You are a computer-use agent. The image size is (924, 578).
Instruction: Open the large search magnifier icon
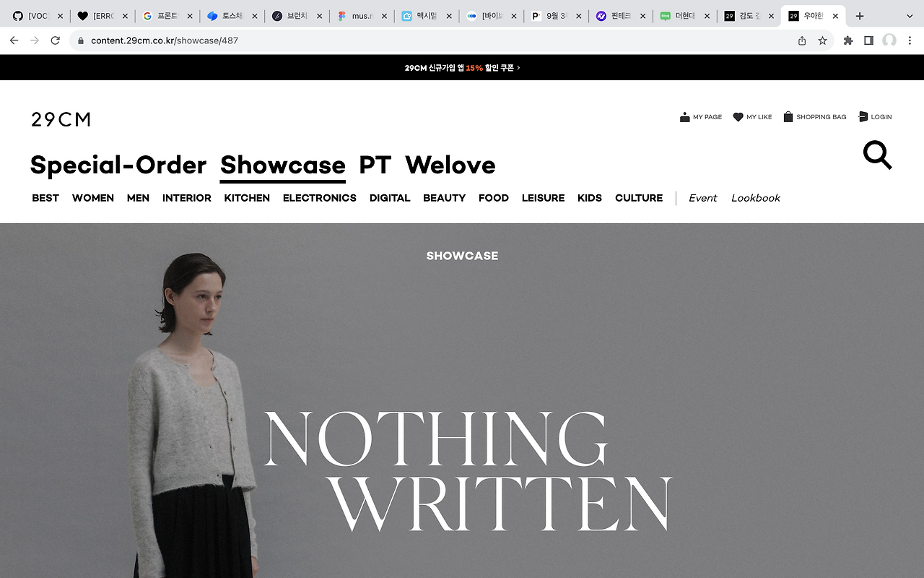[x=878, y=155]
